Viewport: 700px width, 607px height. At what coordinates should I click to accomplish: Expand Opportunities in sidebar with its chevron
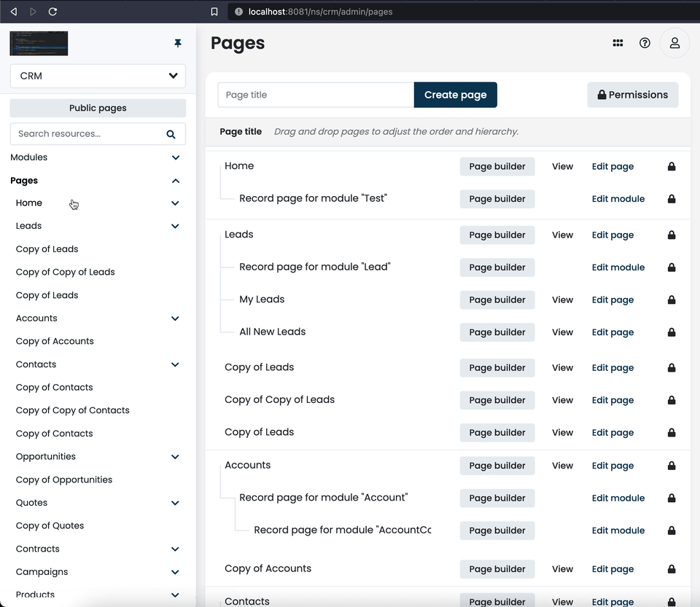click(176, 457)
